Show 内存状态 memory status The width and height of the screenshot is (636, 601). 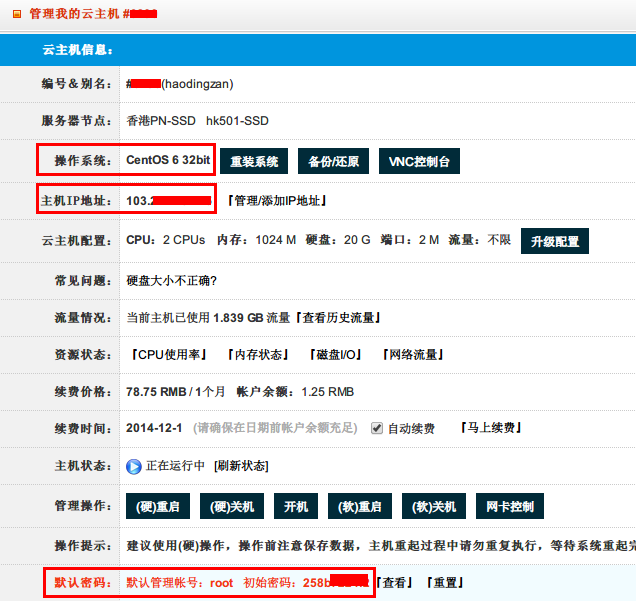pyautogui.click(x=257, y=355)
